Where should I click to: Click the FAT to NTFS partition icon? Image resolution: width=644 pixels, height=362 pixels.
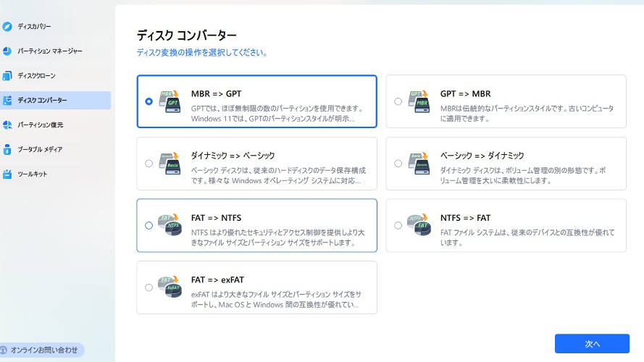click(x=170, y=225)
